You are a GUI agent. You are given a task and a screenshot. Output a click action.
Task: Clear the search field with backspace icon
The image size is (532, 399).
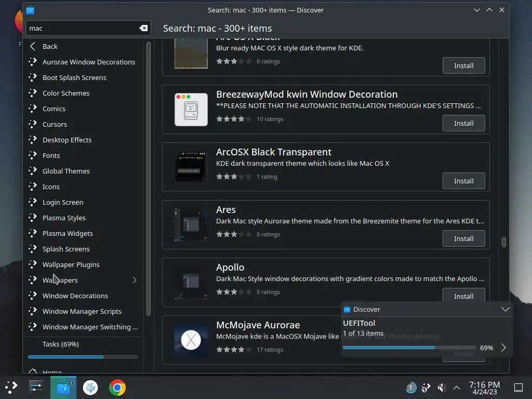143,28
